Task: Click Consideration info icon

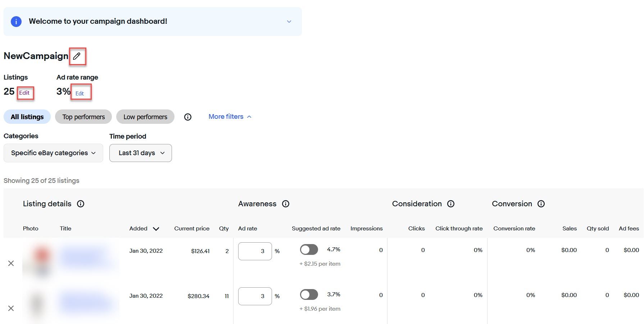Action: coord(451,204)
